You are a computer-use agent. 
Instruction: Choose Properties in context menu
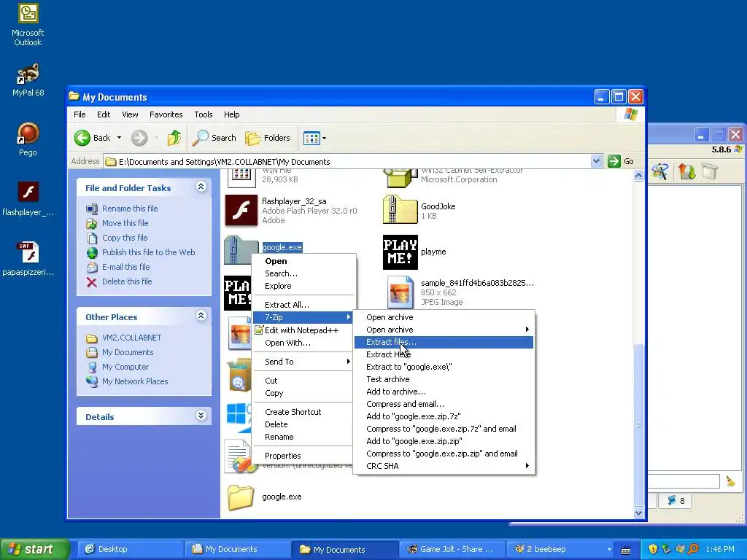click(304, 456)
